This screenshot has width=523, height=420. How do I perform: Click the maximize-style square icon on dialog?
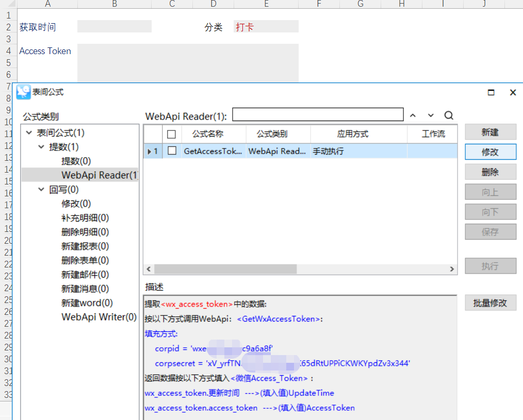click(491, 92)
